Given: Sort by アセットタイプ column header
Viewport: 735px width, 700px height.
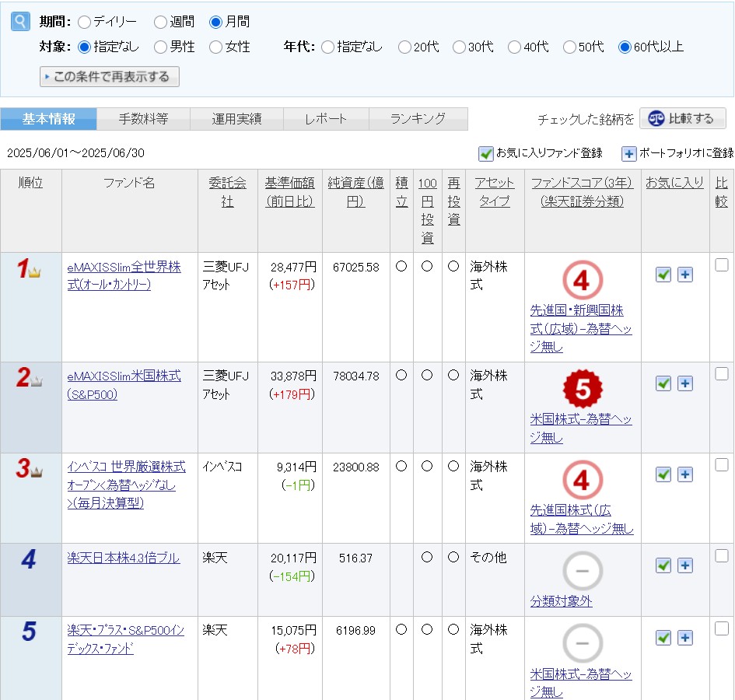Looking at the screenshot, I should tap(495, 192).
